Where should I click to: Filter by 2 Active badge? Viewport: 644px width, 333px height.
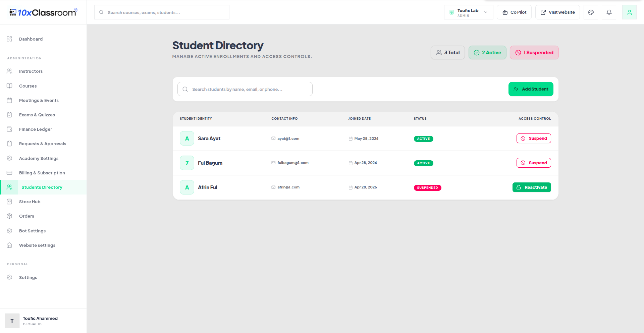click(487, 53)
